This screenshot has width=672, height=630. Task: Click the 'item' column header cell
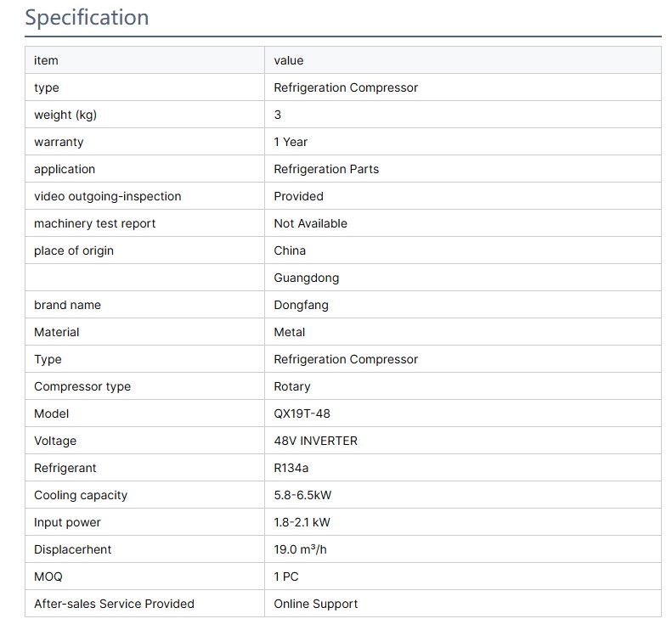tap(46, 60)
